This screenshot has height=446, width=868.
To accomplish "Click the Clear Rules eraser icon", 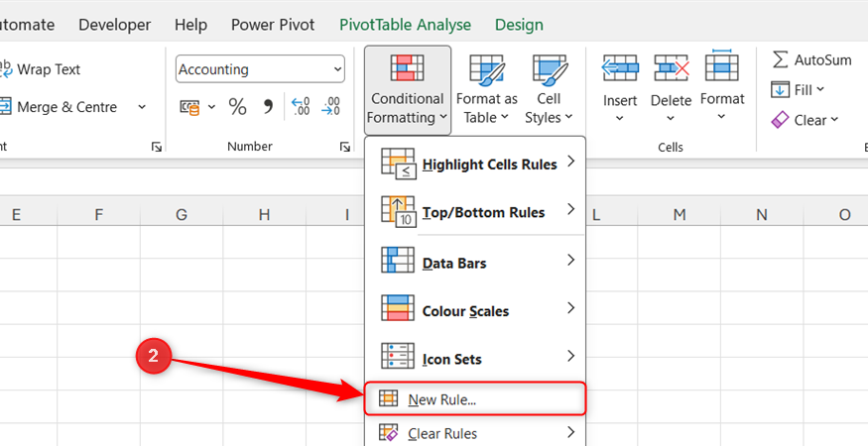I will [x=389, y=433].
